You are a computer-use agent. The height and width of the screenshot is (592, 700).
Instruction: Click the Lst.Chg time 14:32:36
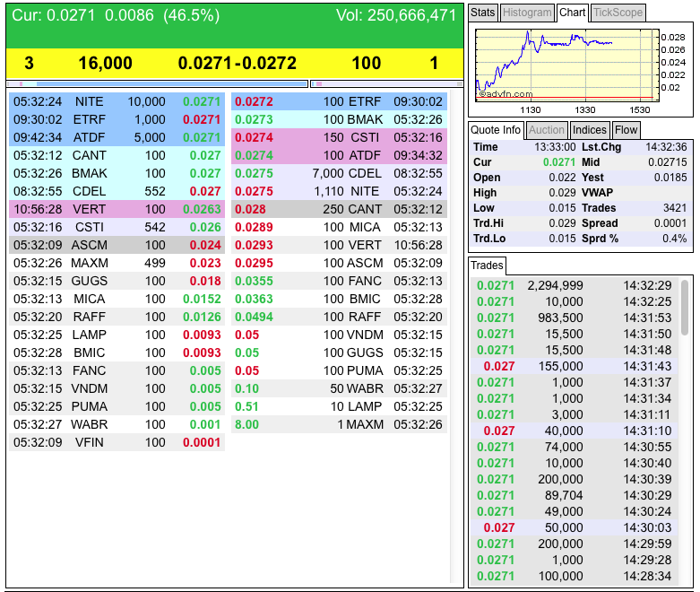pyautogui.click(x=666, y=147)
